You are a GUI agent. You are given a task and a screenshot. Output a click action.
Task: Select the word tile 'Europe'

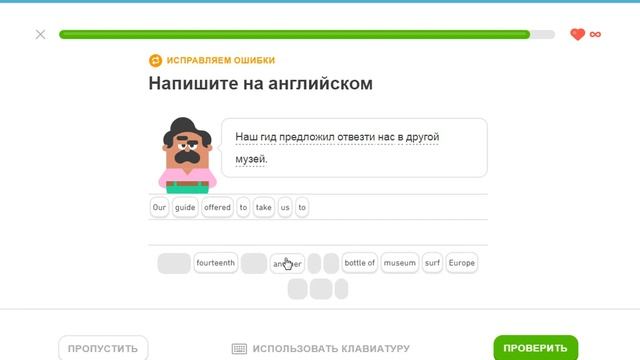(x=462, y=263)
